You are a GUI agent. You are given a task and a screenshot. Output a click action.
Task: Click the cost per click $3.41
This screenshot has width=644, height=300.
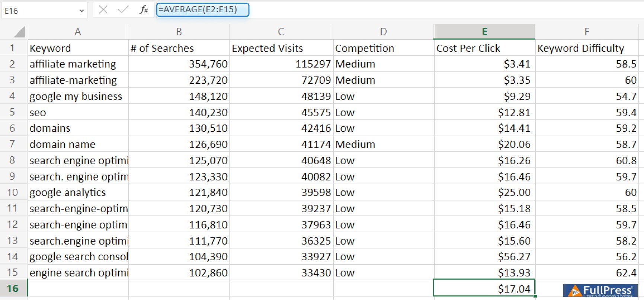(x=484, y=64)
